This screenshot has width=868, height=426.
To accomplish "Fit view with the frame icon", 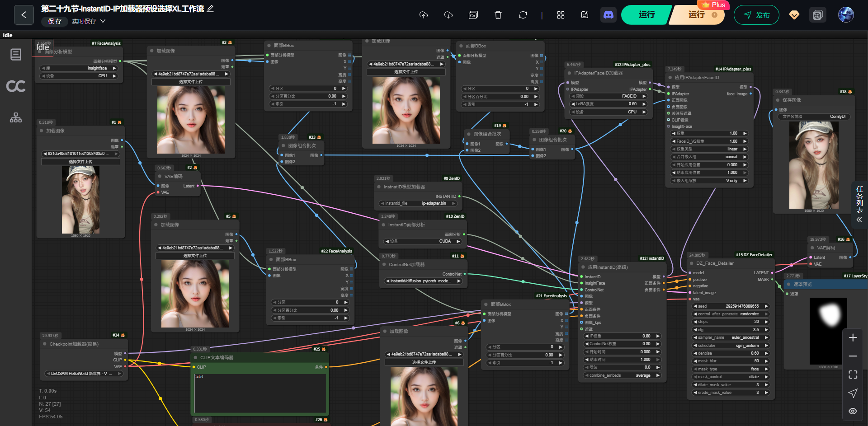I will (x=853, y=374).
